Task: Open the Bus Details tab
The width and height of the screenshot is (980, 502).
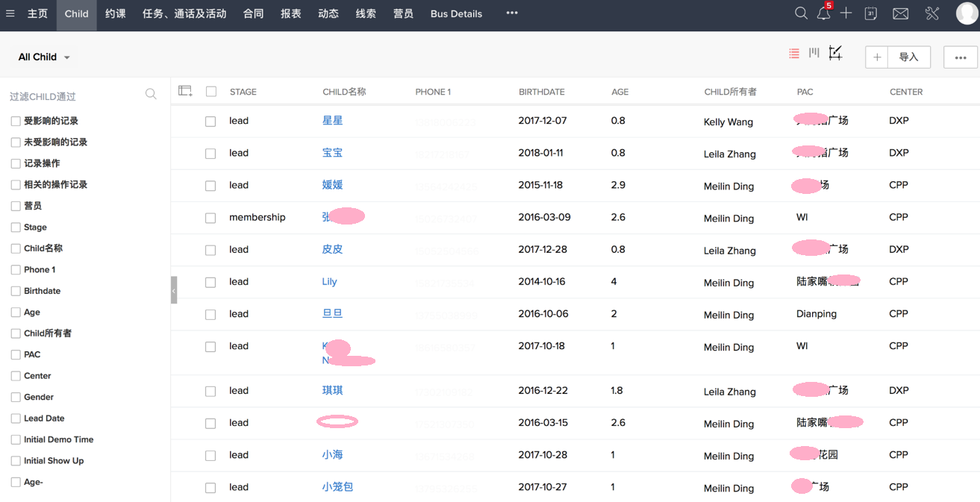Action: point(456,13)
